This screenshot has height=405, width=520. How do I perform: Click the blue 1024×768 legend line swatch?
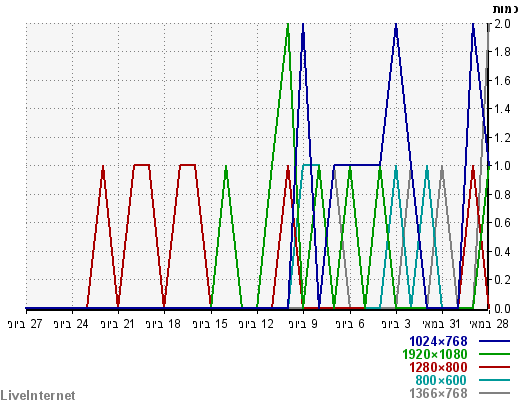(494, 341)
